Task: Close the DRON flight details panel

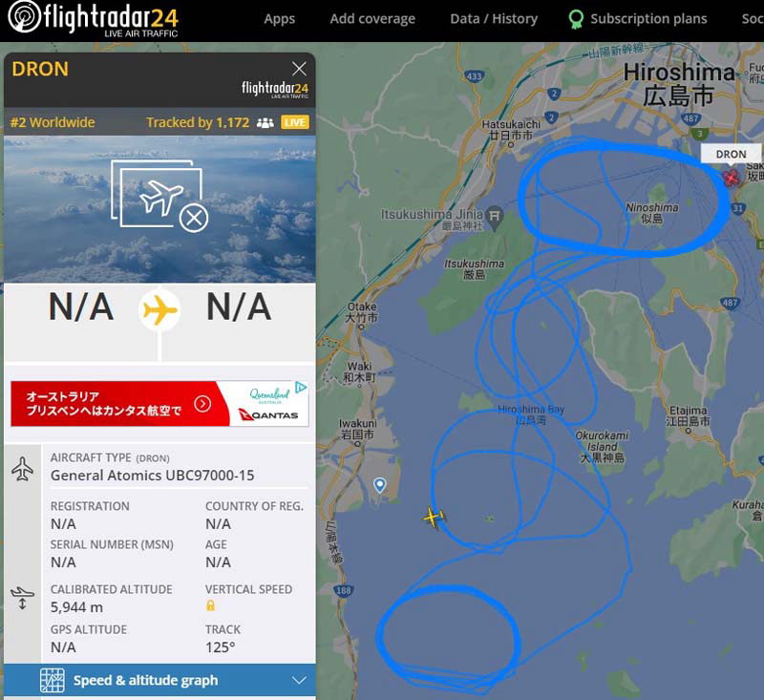Action: (x=299, y=69)
